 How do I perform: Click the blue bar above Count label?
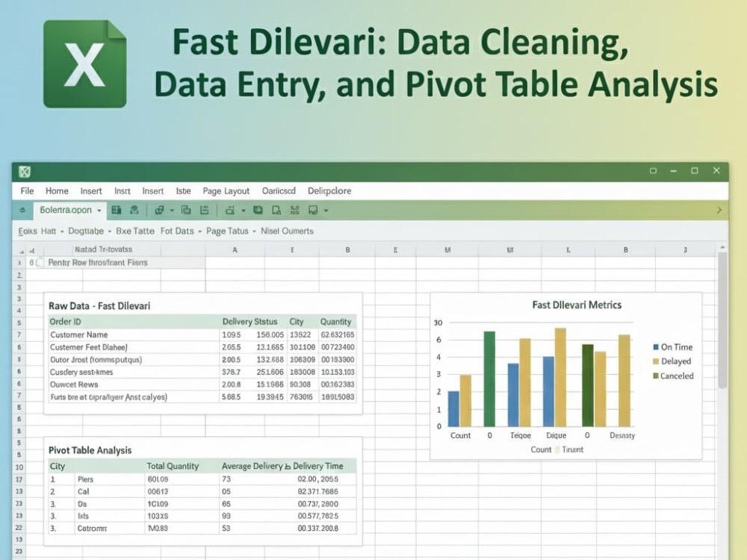[454, 408]
